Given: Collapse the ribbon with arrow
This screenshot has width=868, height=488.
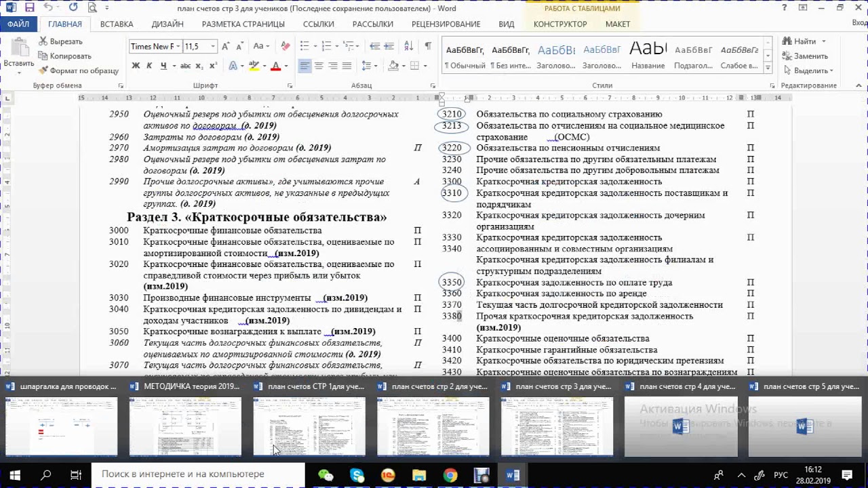Looking at the screenshot, I should coord(860,86).
